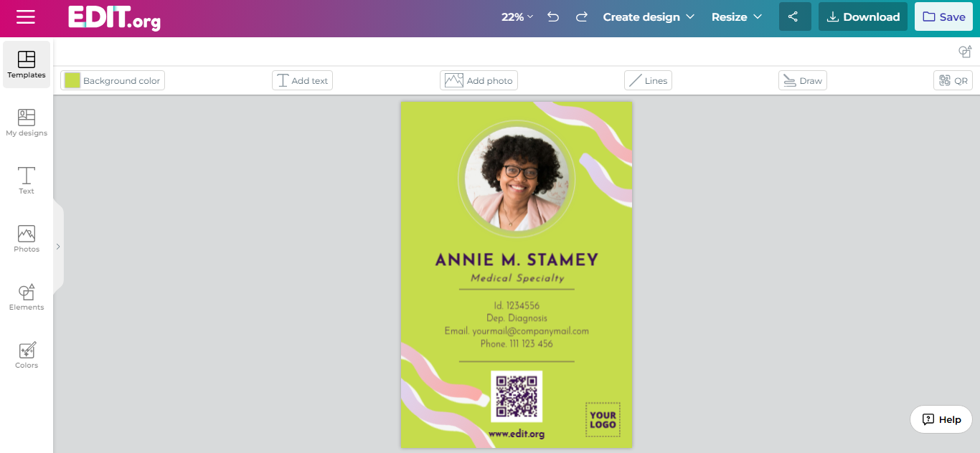Open the Help chat button
The image size is (980, 453).
941,419
